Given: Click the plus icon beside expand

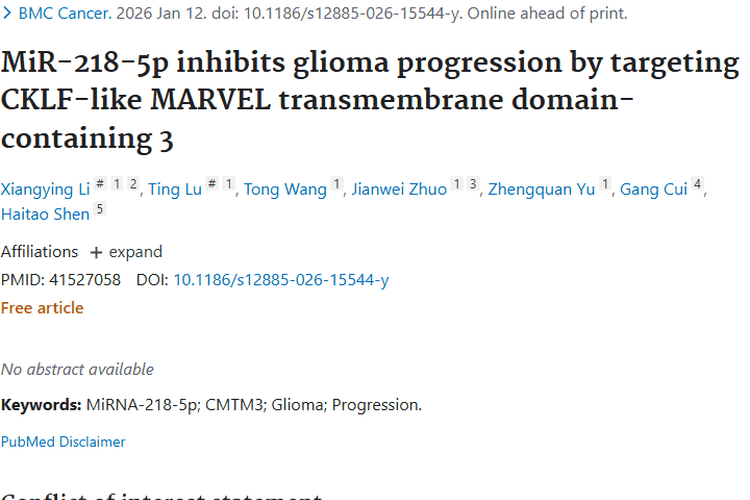Looking at the screenshot, I should (x=96, y=252).
